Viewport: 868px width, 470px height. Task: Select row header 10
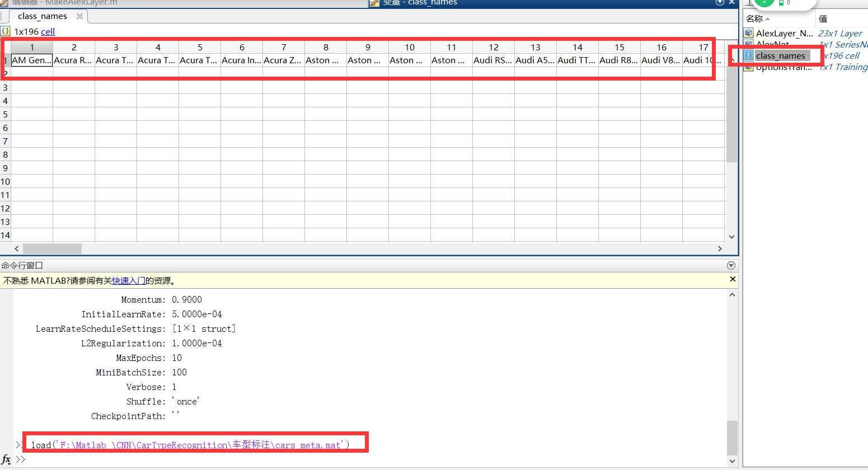click(x=5, y=181)
